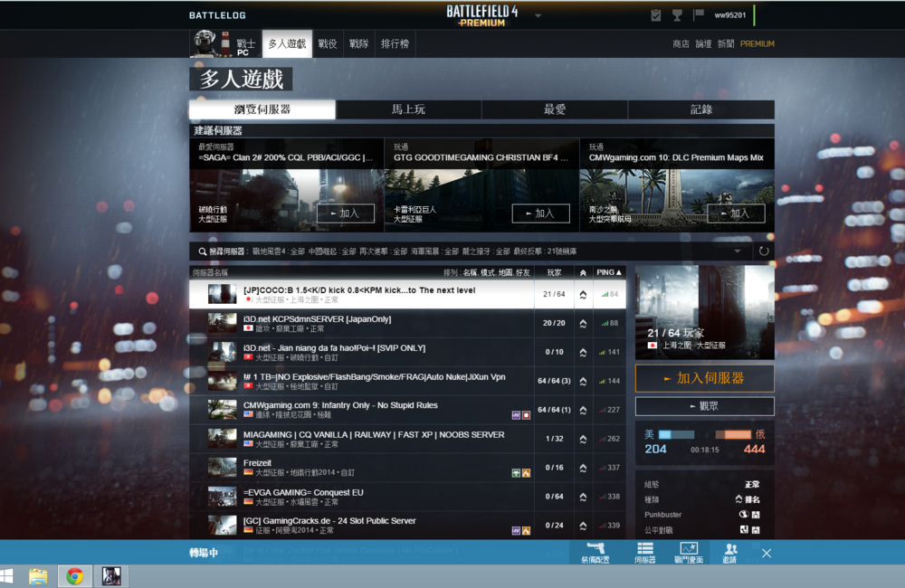Select the 戰役 navigation tab
This screenshot has height=588, width=905.
(328, 43)
